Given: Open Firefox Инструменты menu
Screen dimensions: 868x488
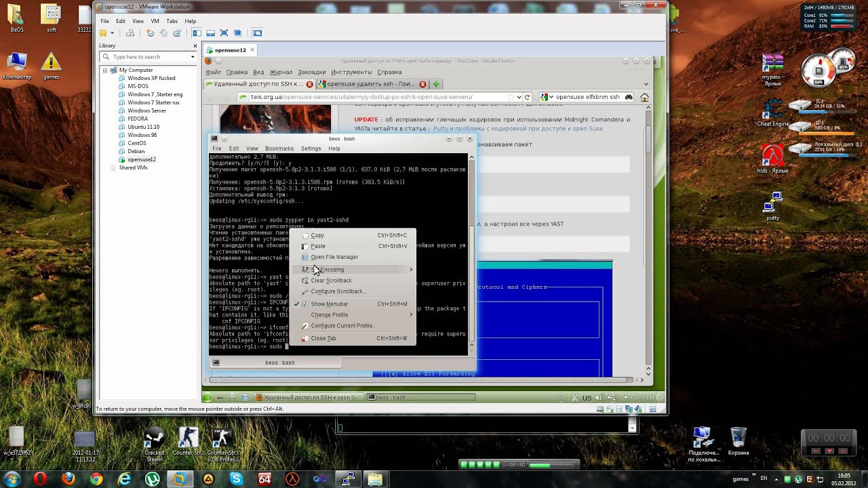Looking at the screenshot, I should coord(351,72).
